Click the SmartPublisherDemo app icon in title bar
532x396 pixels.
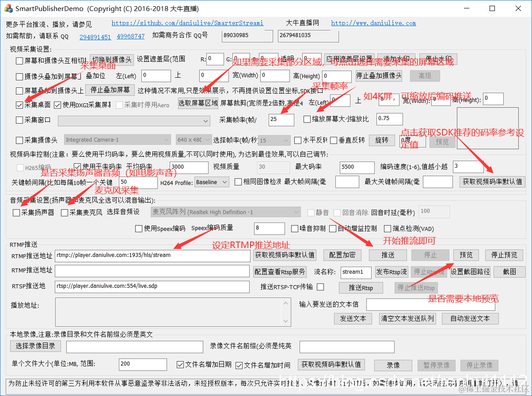click(x=8, y=8)
